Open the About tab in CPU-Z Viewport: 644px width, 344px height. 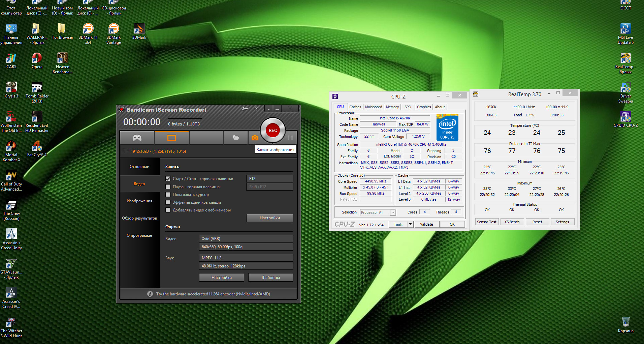point(440,107)
